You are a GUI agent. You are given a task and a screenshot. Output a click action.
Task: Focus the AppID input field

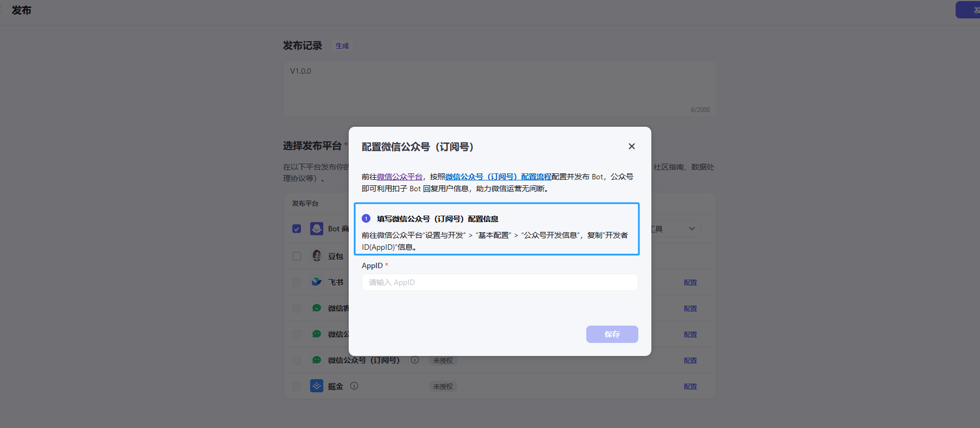499,282
